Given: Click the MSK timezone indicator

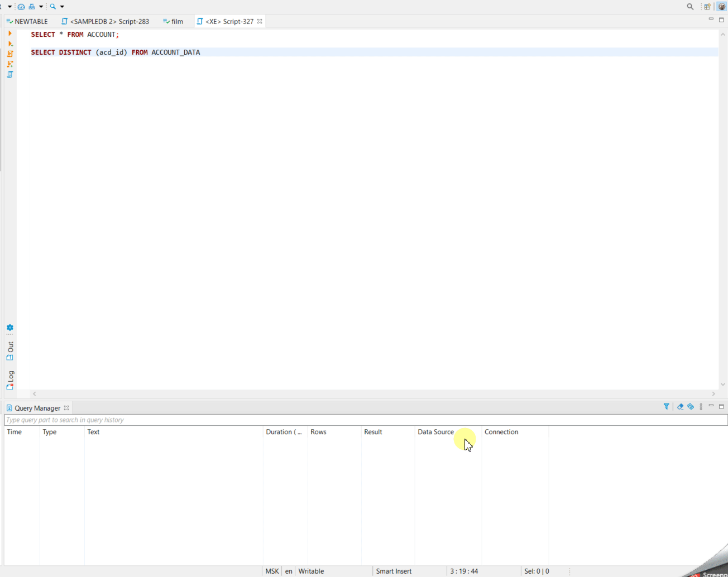Looking at the screenshot, I should point(272,571).
